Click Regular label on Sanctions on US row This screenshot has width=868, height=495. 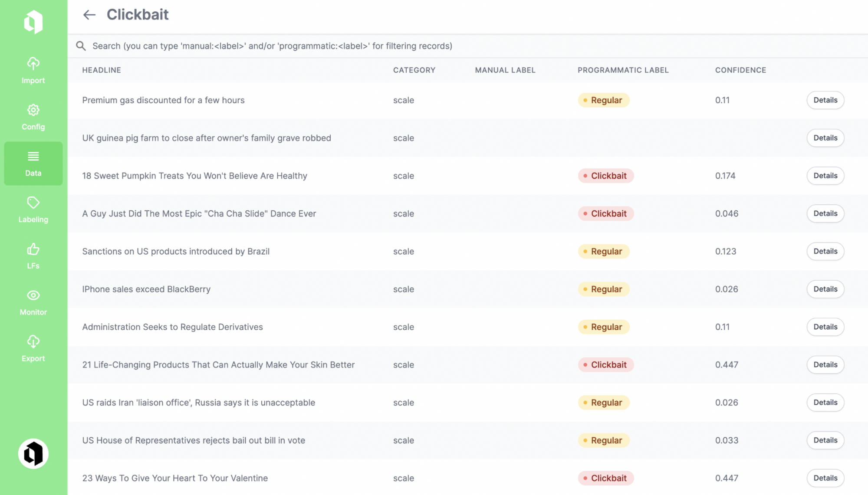click(603, 251)
